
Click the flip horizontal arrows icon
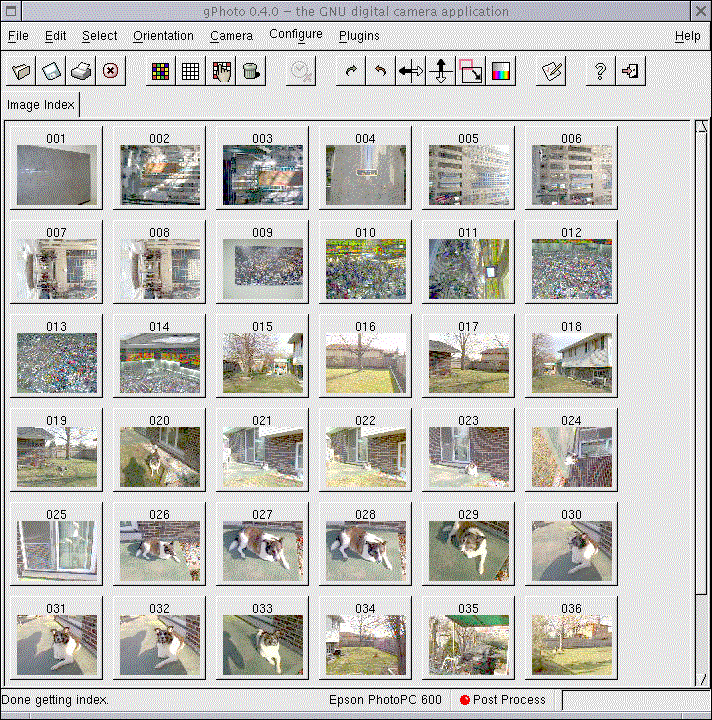coord(410,71)
